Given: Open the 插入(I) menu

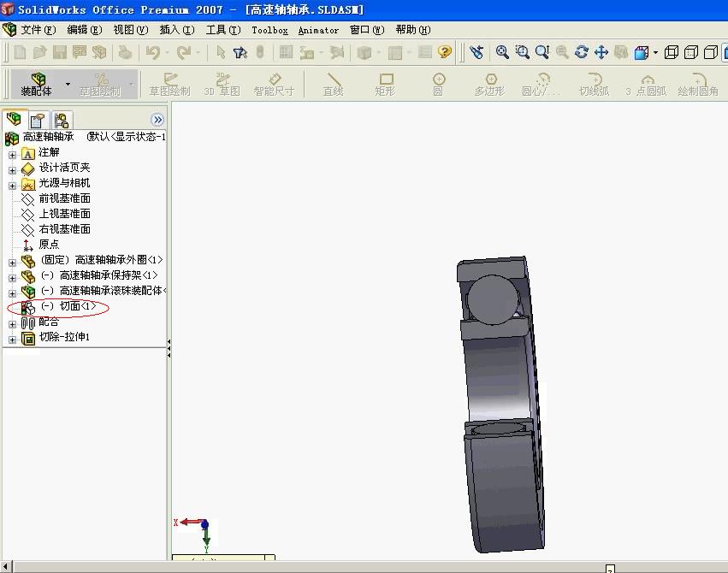Looking at the screenshot, I should tap(177, 30).
